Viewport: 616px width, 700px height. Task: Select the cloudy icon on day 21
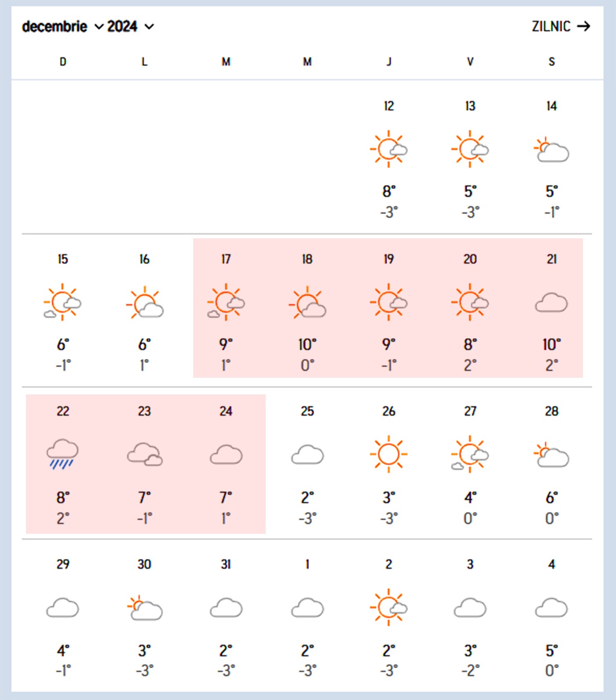pyautogui.click(x=551, y=303)
